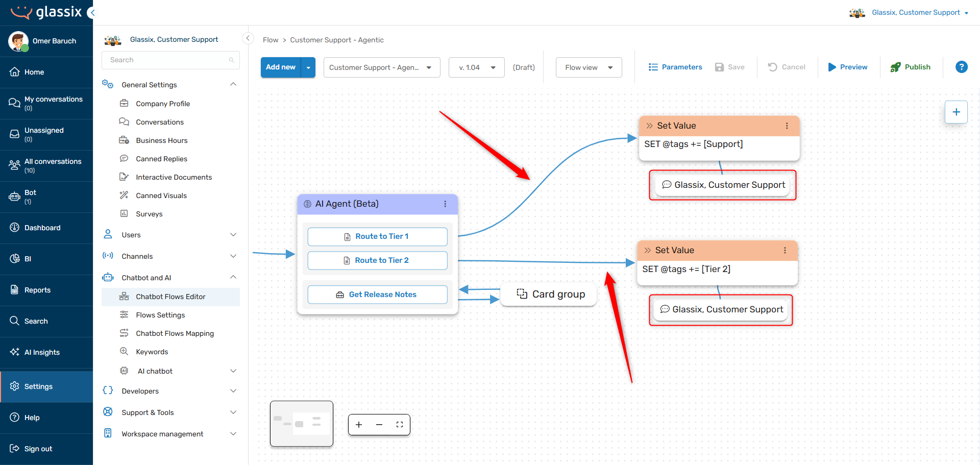Open the Help menu item

(x=46, y=418)
